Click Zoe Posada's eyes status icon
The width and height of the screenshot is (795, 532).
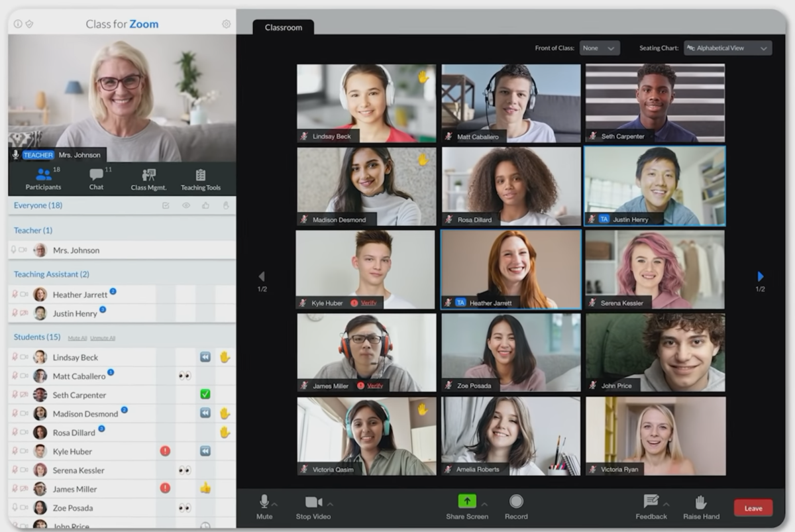(185, 507)
